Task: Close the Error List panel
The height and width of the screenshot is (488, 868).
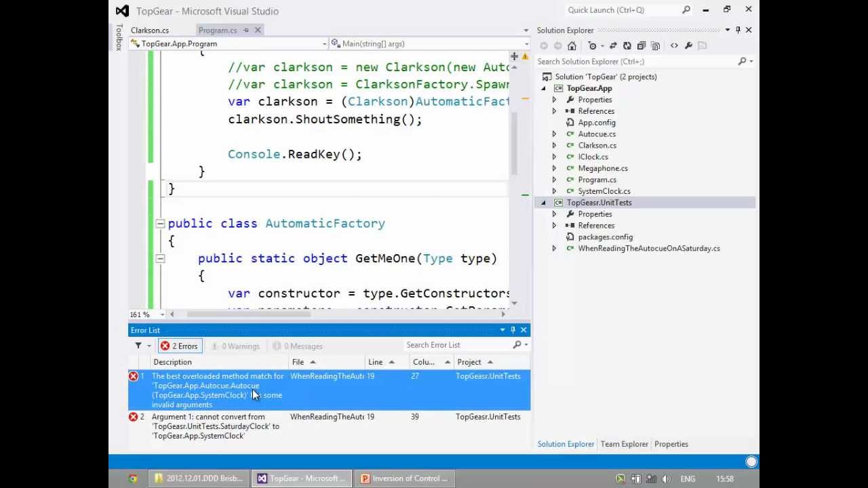Action: tap(524, 330)
